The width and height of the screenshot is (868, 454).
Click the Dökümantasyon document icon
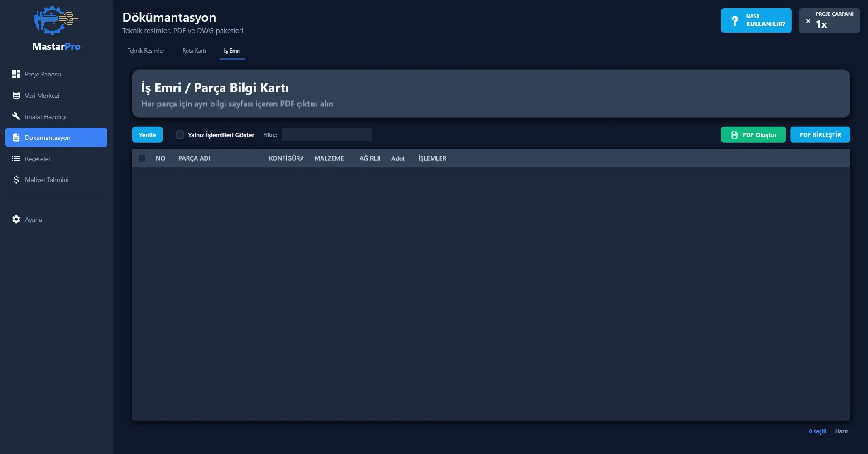pos(16,138)
